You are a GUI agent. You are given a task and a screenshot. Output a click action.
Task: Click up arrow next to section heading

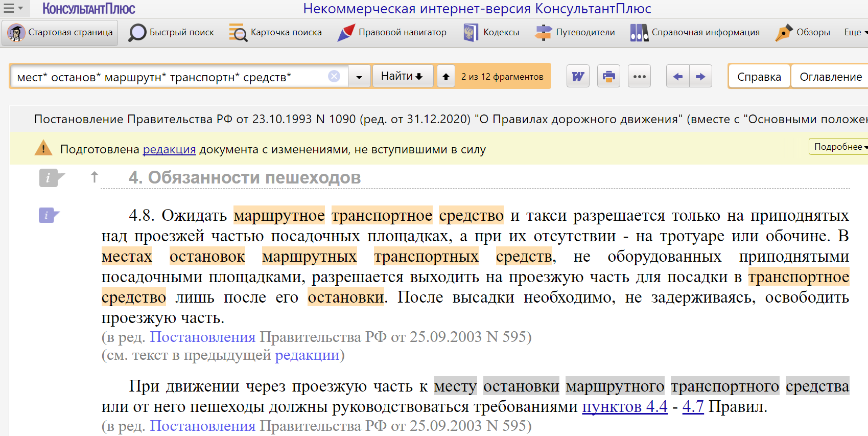coord(95,177)
